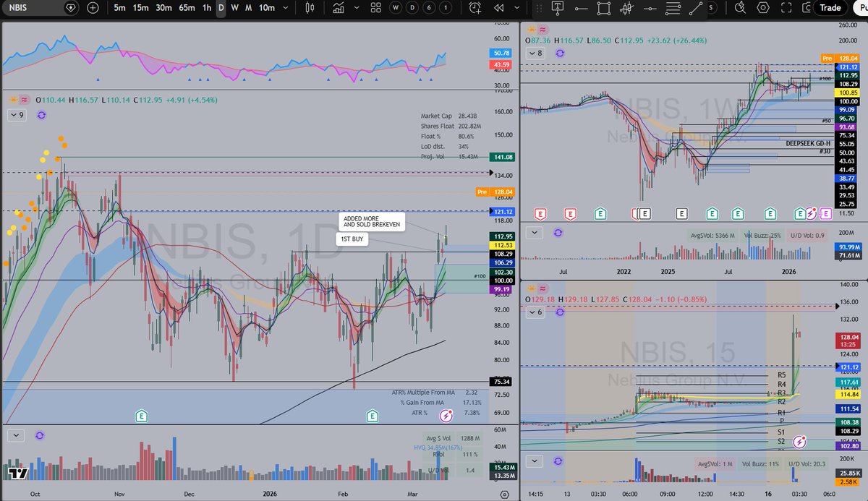Switch to the 15m interval

[x=141, y=8]
